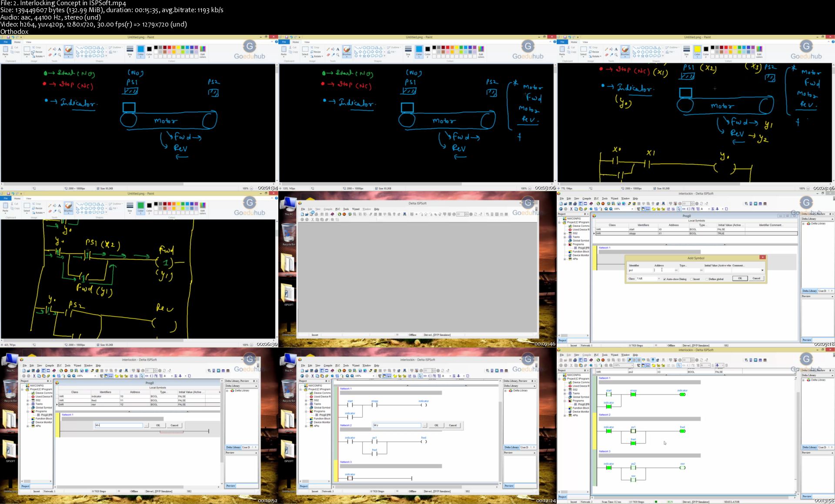
Task: Collapse Programs tree node in 00:12:24 frame
Action: tap(306, 411)
